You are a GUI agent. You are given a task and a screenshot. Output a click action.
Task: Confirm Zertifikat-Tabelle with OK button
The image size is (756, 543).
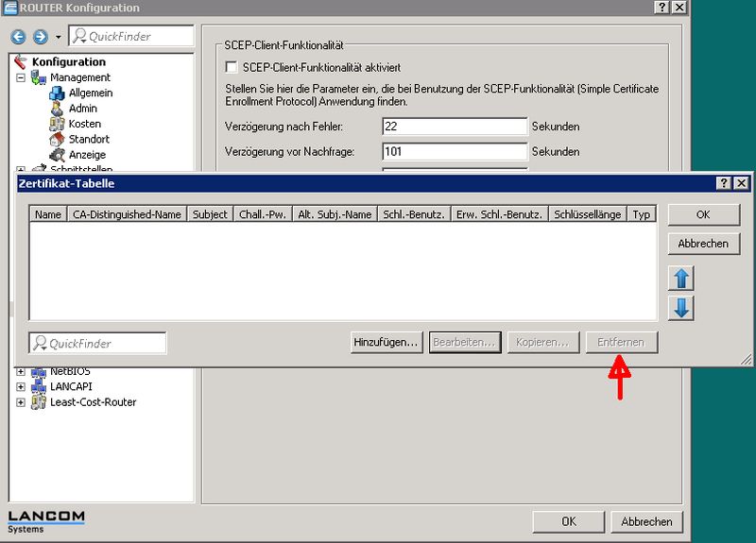(703, 215)
